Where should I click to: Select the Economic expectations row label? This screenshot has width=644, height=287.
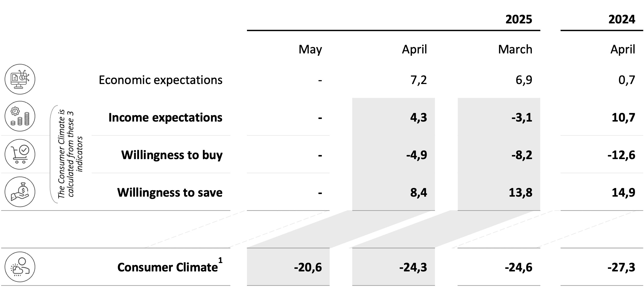[160, 80]
